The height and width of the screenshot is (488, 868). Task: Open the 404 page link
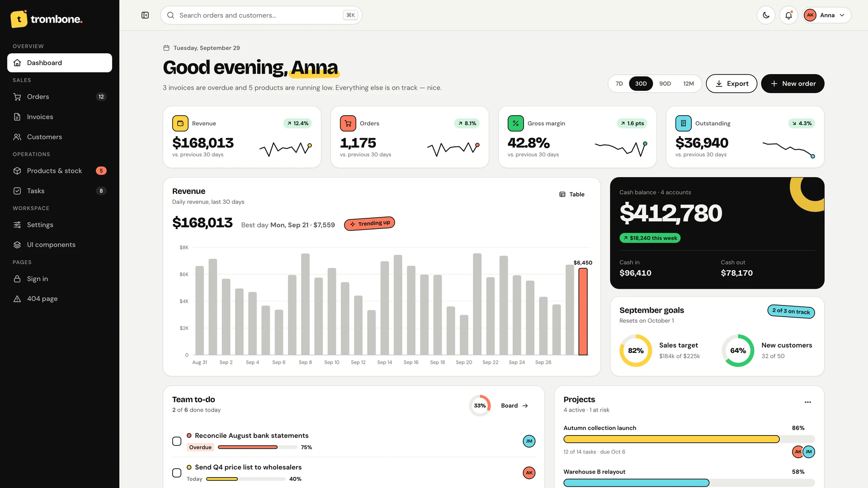(60, 299)
